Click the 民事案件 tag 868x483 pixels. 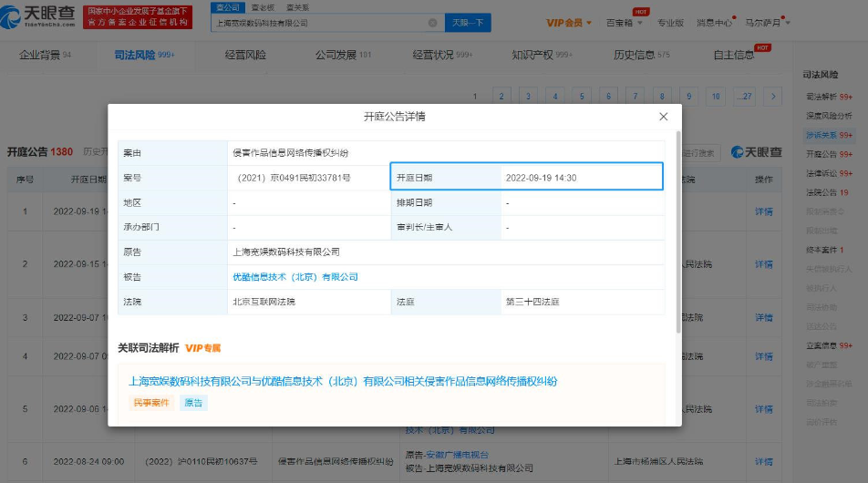coord(151,403)
